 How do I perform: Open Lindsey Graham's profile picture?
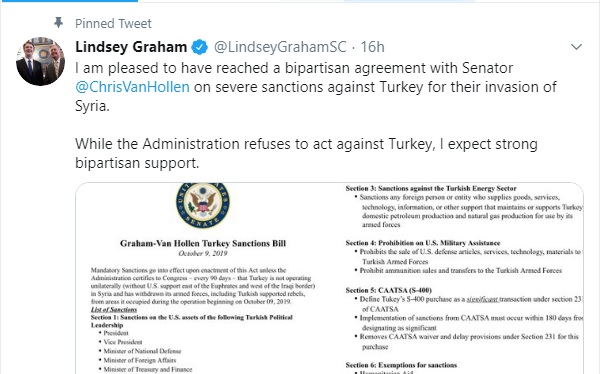40,62
